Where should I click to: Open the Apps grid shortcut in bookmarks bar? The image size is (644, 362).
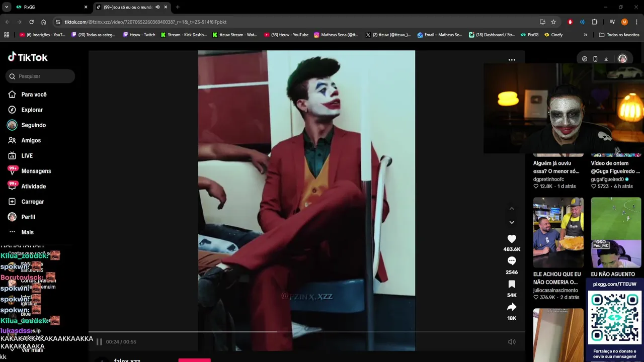point(7,35)
